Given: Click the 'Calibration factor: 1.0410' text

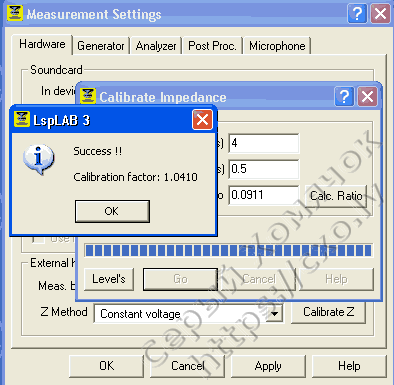Looking at the screenshot, I should tap(135, 177).
